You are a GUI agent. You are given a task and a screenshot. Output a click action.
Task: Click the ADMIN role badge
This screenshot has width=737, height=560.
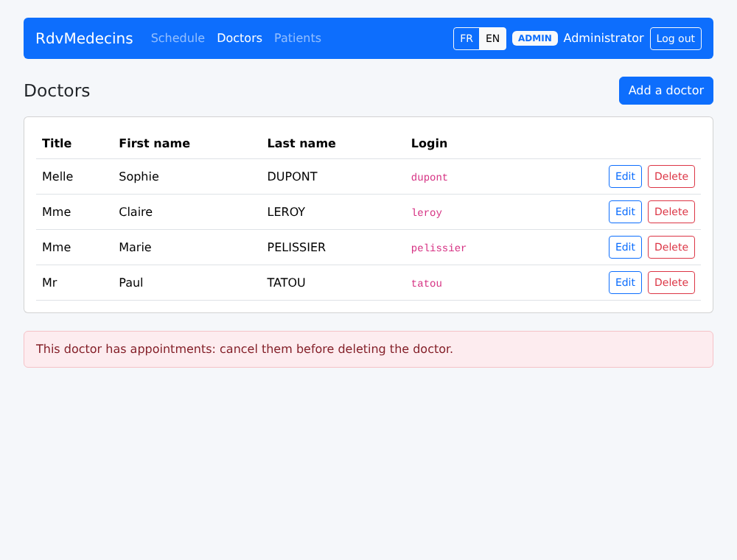point(535,38)
